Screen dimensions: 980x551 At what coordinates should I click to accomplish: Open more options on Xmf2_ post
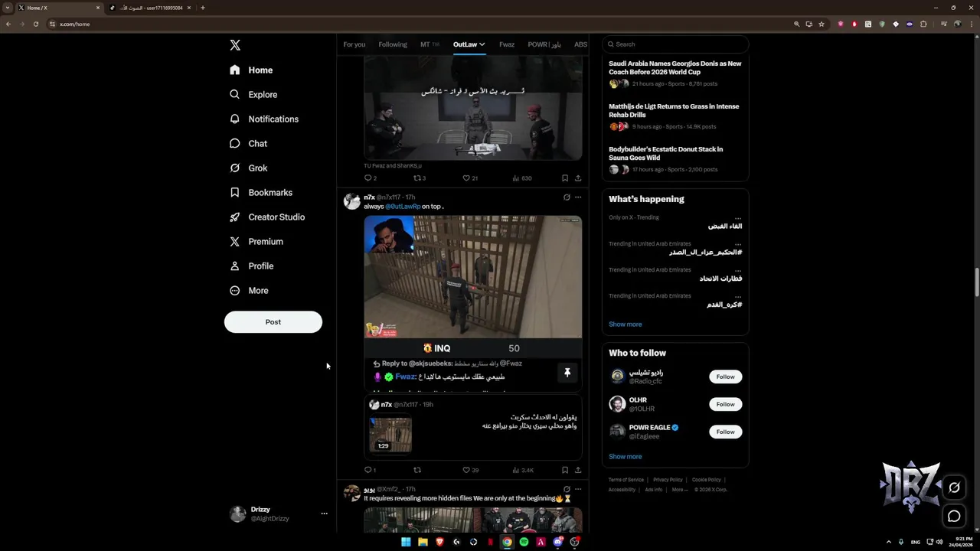[x=578, y=489]
